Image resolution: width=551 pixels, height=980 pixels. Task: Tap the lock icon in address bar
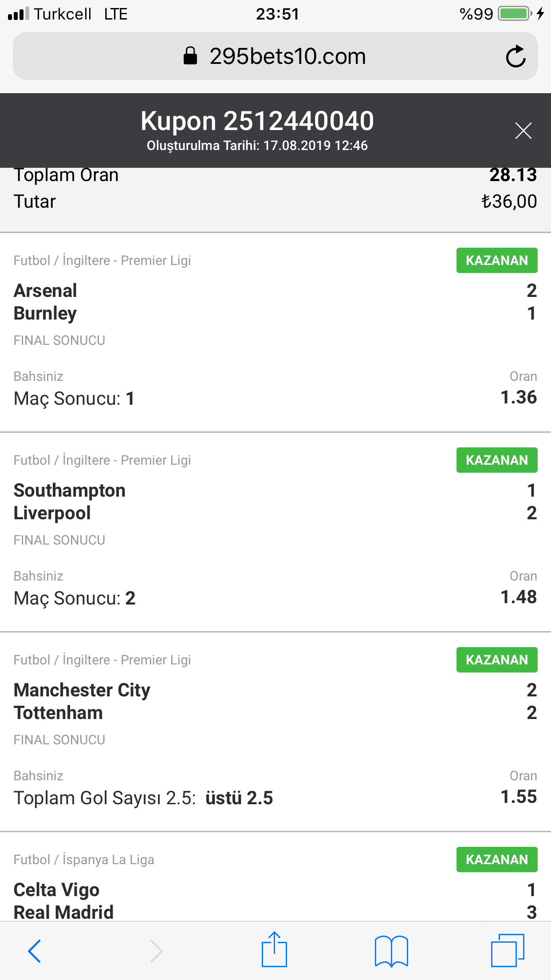(x=190, y=56)
